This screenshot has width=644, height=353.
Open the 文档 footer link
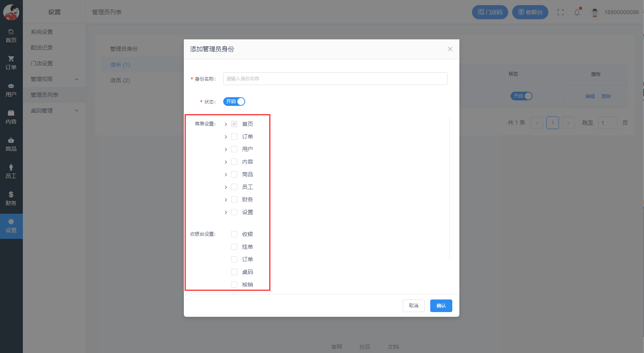pyautogui.click(x=393, y=347)
